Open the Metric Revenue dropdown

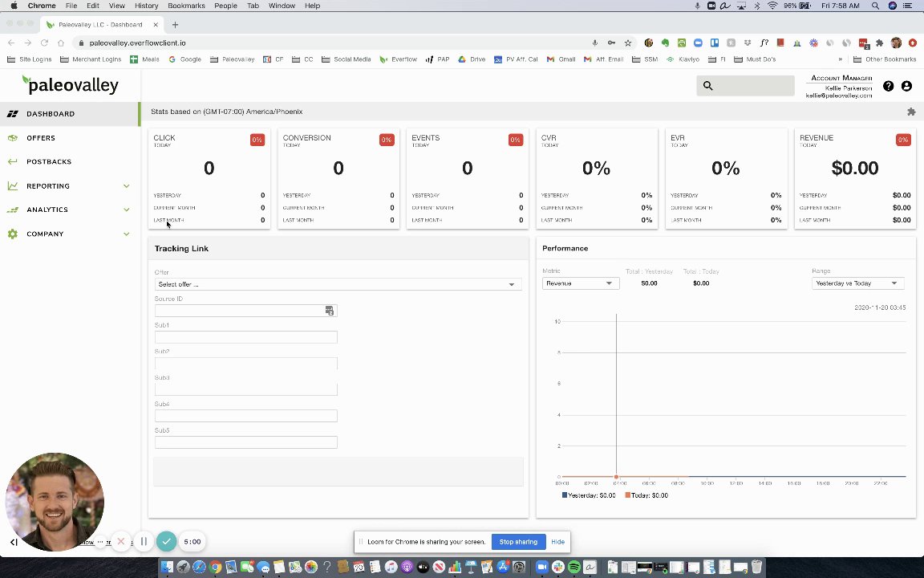[581, 283]
